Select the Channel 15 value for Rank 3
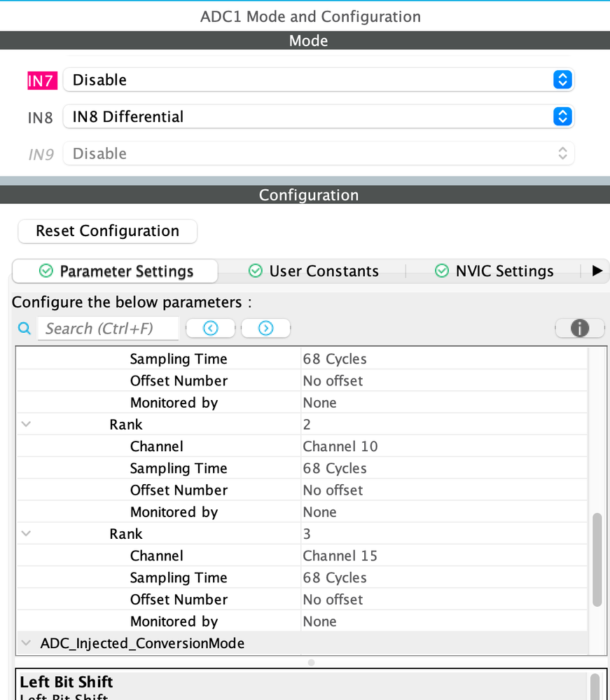This screenshot has width=610, height=700. click(340, 555)
